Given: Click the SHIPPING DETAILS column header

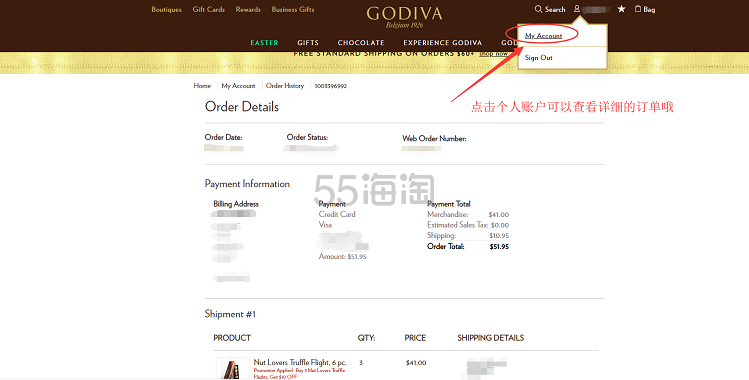Looking at the screenshot, I should click(x=491, y=338).
